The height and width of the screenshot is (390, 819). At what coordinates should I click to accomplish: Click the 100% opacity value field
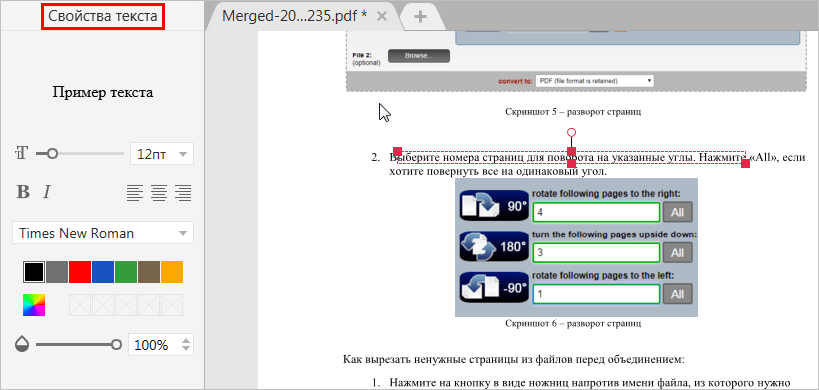pyautogui.click(x=161, y=345)
